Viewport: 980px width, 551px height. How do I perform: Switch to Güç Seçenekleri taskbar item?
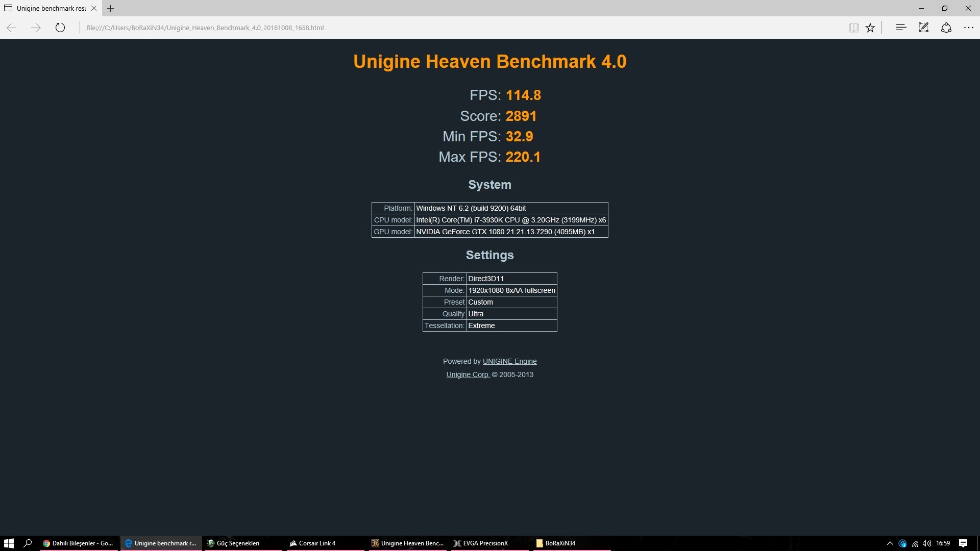coord(243,543)
